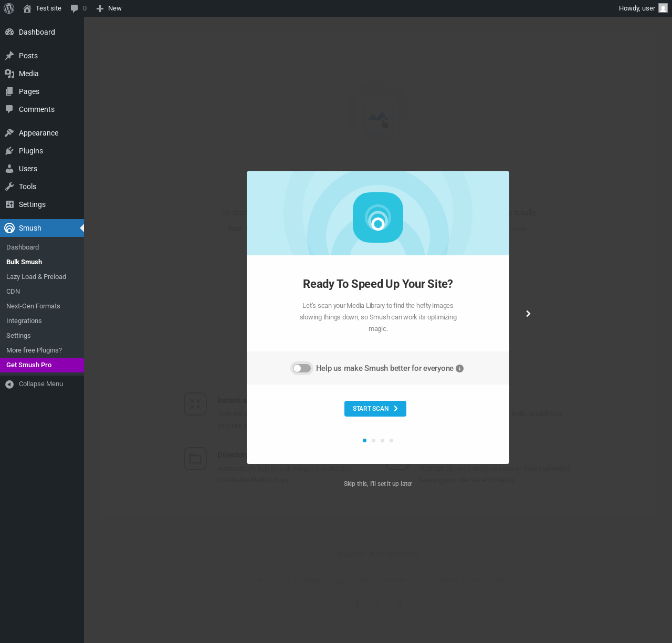
Task: Collapse the admin sidebar menu
Action: [42, 384]
